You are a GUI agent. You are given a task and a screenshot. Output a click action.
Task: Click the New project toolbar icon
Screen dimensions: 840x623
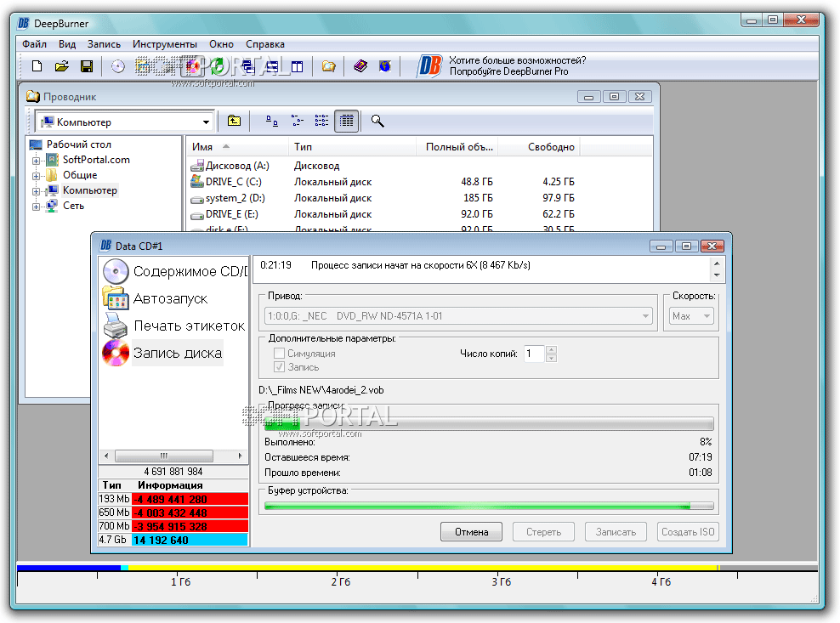pos(37,65)
